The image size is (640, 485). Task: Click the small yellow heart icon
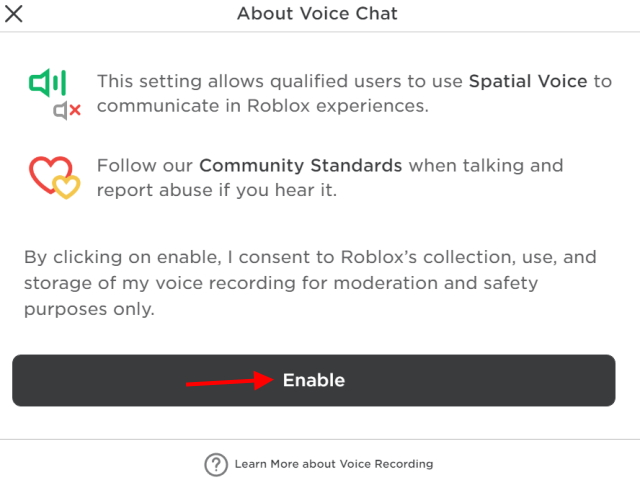pyautogui.click(x=65, y=187)
